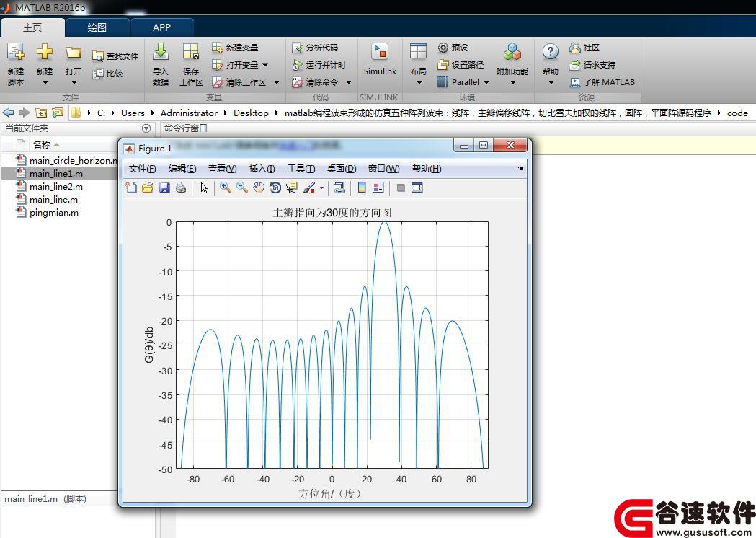Sort files by the 名称 column header

point(42,144)
